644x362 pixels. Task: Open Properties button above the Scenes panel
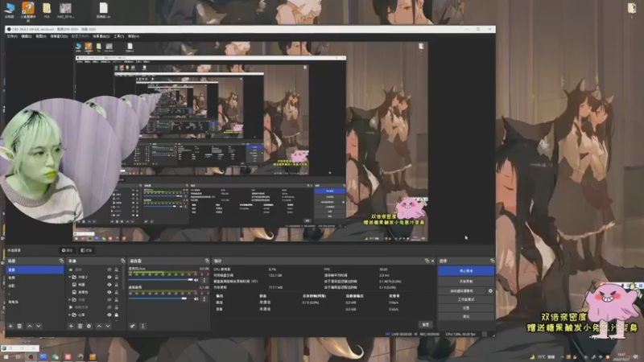click(x=67, y=250)
